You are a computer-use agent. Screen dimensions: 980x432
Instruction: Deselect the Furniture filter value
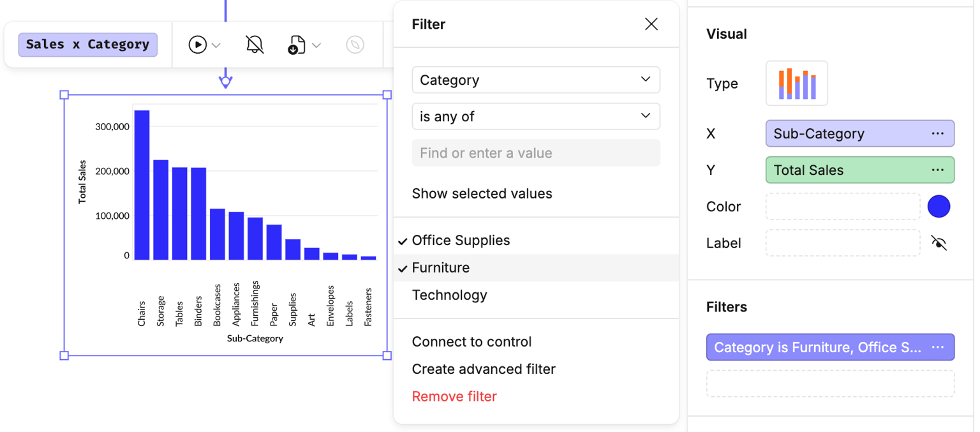point(441,268)
